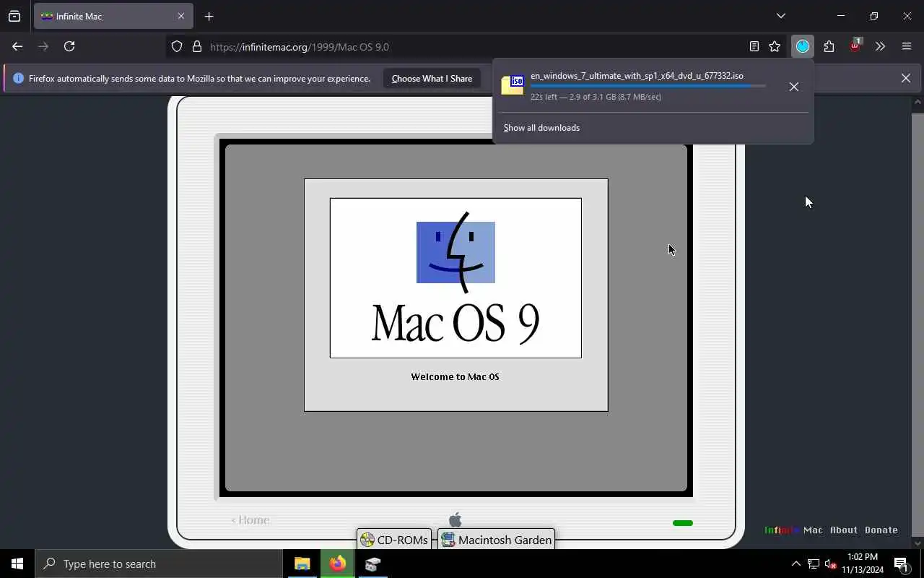Image resolution: width=924 pixels, height=578 pixels.
Task: Open the network status tray icon
Action: pyautogui.click(x=813, y=564)
